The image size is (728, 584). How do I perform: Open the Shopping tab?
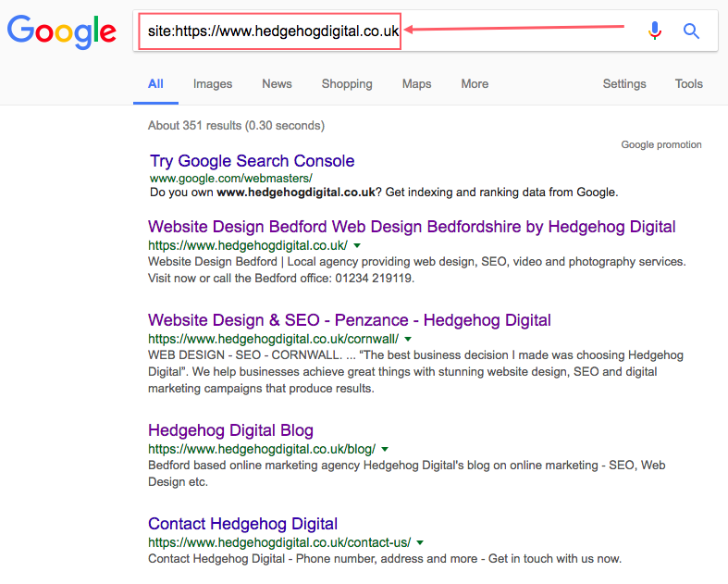tap(347, 84)
